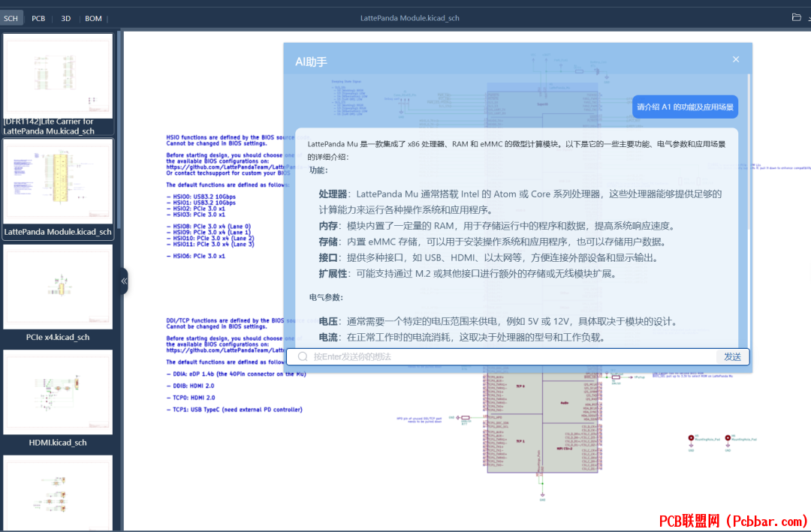Click the 电气参数 section label
This screenshot has width=811, height=532.
(x=324, y=297)
